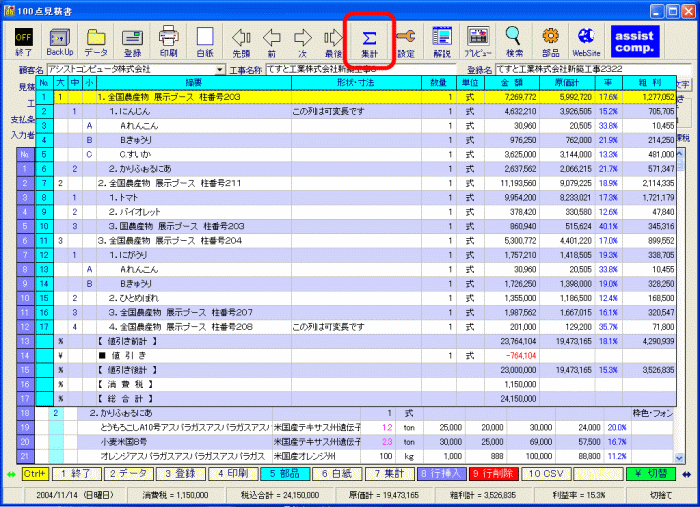This screenshot has height=507, width=700.
Task: Open the BackUp tool
Action: point(59,42)
